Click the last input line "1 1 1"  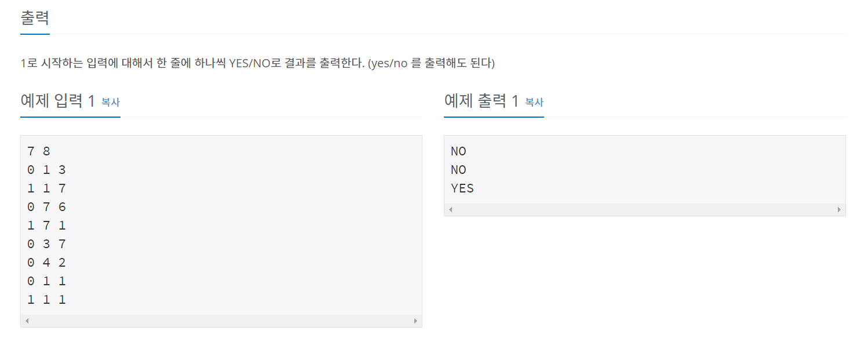pyautogui.click(x=46, y=300)
